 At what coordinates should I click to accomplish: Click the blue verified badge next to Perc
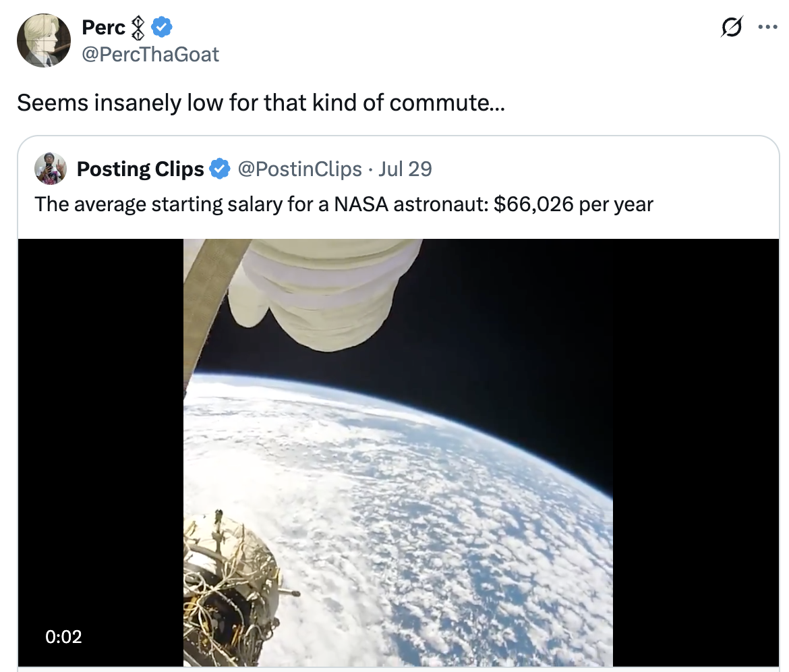point(162,27)
